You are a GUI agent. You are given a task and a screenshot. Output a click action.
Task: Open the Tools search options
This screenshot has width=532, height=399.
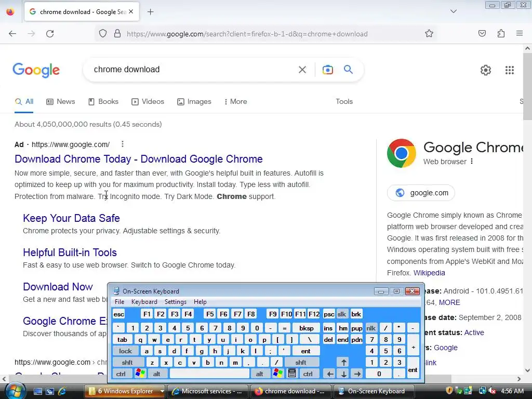pyautogui.click(x=344, y=101)
